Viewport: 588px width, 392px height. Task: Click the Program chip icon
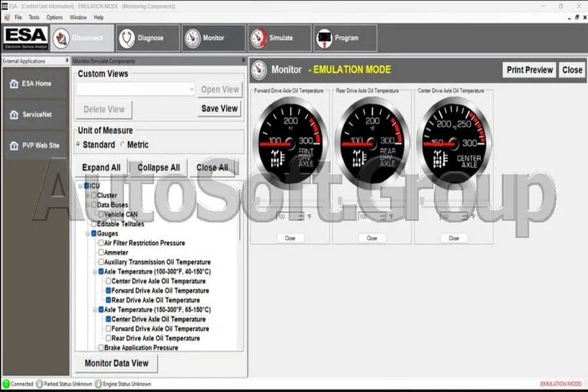point(324,39)
